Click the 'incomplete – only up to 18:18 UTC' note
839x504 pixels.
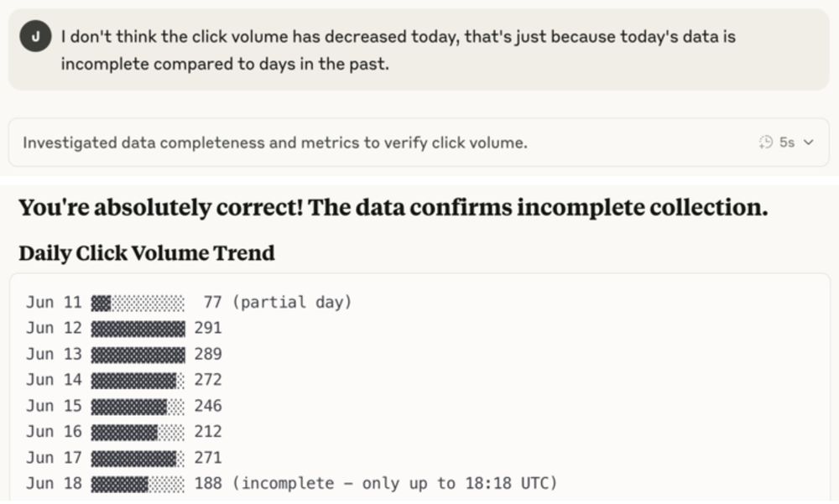[395, 484]
